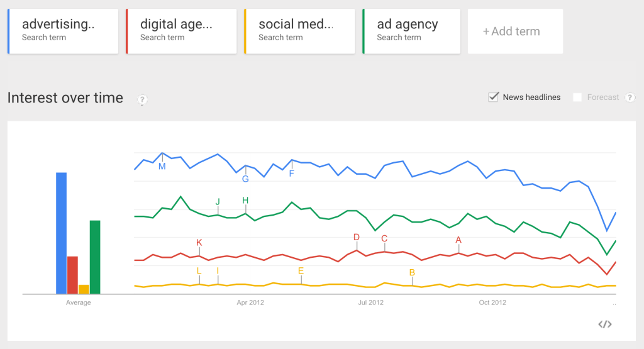Click the ad agency search term card
Viewport: 644px width, 349px height.
[x=411, y=31]
